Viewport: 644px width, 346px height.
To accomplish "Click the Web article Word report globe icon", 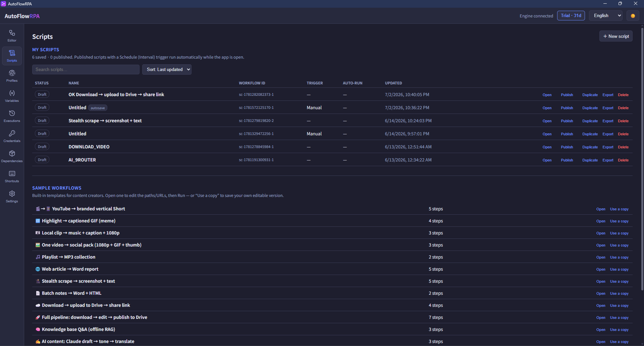I will (x=38, y=269).
